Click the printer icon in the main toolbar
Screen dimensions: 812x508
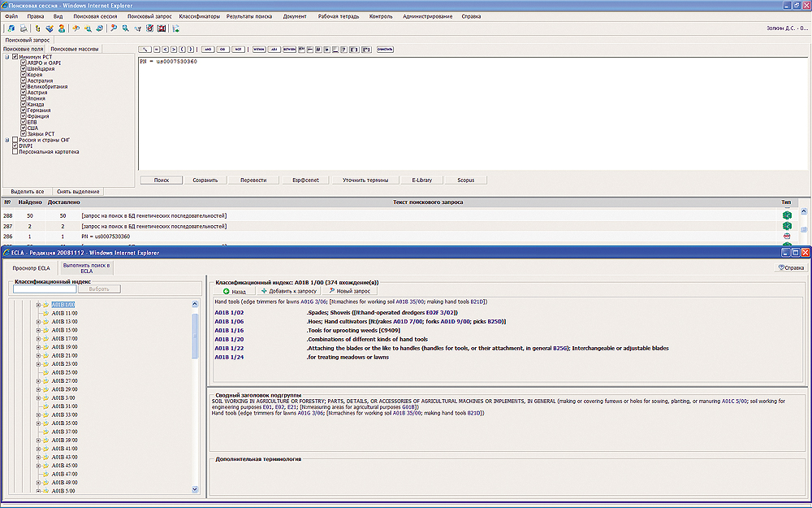point(24,28)
